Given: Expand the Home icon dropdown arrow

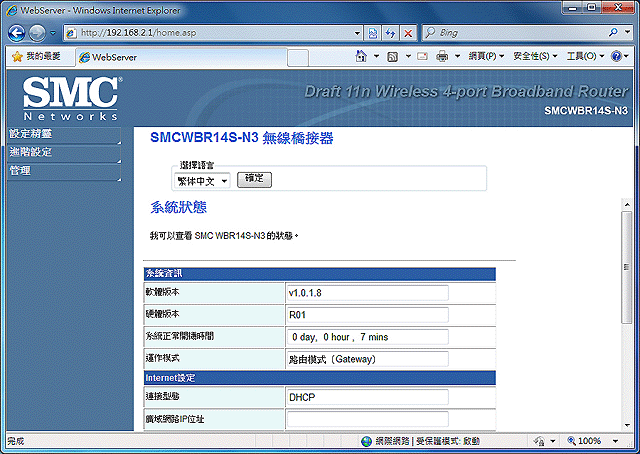Looking at the screenshot, I should pos(376,56).
